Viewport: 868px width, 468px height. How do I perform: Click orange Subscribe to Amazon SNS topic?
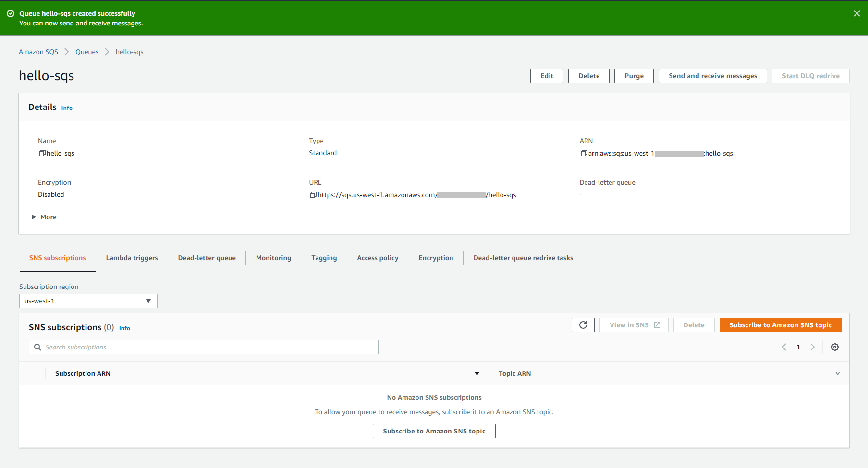click(x=781, y=325)
